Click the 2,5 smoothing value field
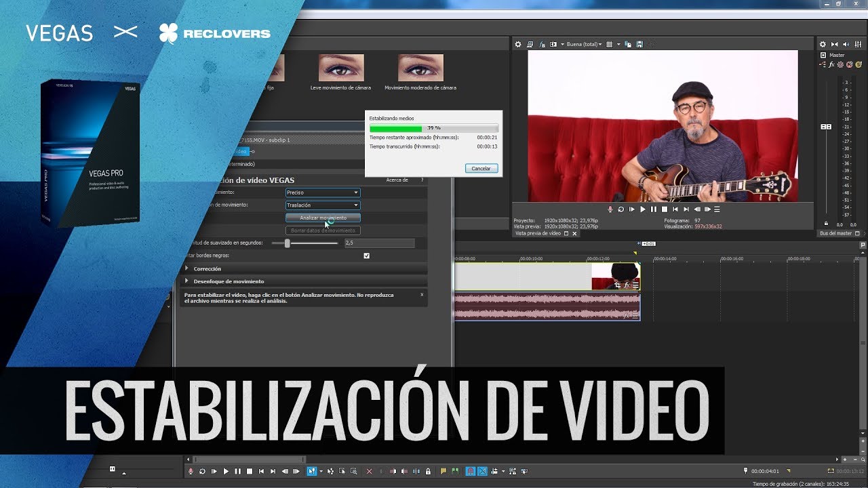868x488 pixels. pyautogui.click(x=380, y=243)
